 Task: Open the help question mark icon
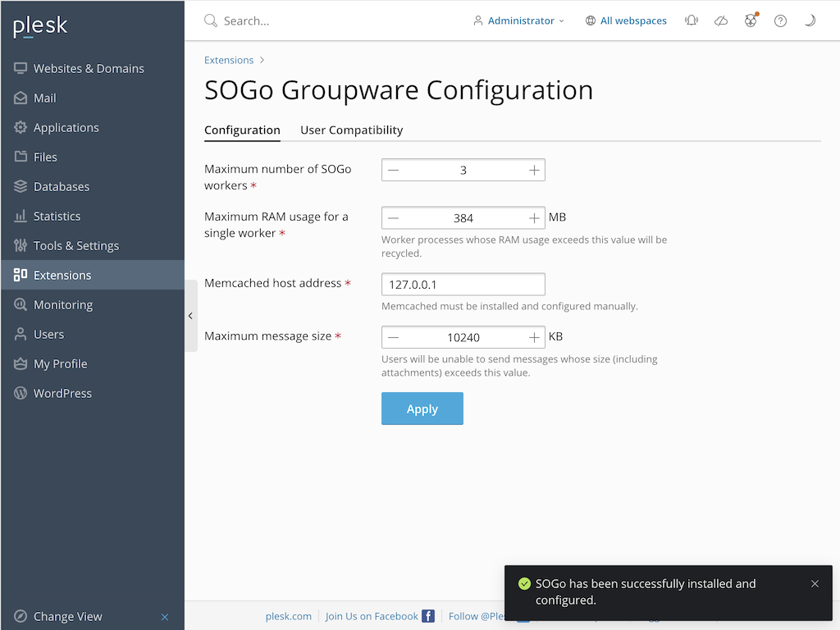(780, 21)
